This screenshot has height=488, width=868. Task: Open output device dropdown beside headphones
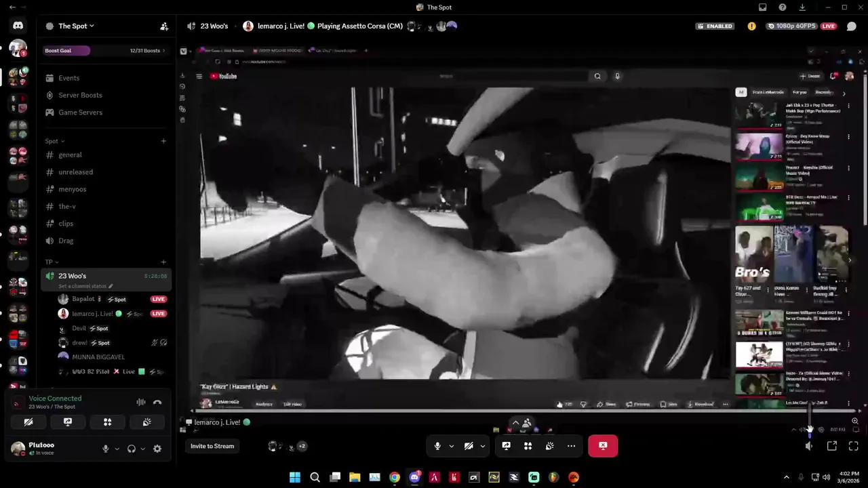coord(142,449)
